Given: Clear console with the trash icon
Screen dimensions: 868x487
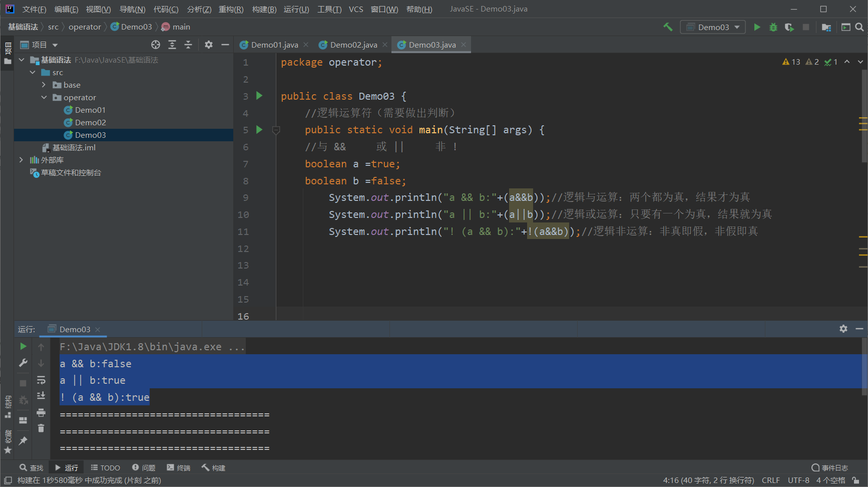Looking at the screenshot, I should pos(41,428).
